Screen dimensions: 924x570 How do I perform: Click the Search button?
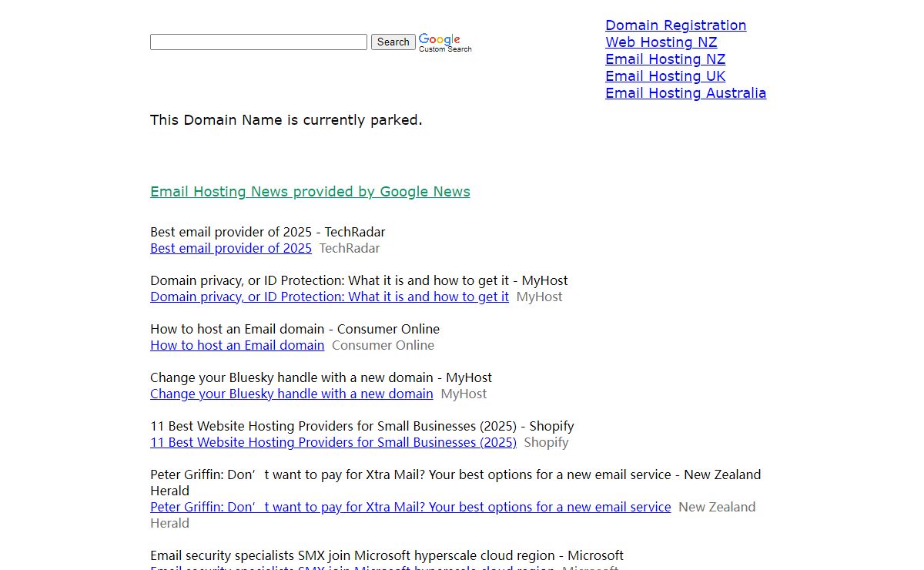point(393,42)
